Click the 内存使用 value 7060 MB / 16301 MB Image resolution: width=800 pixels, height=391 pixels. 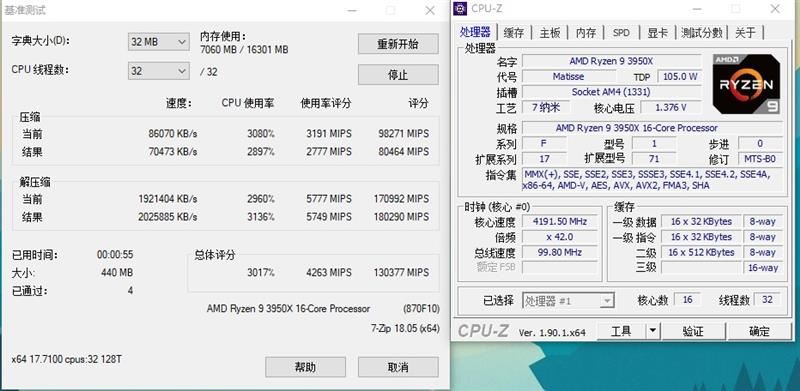tap(244, 50)
